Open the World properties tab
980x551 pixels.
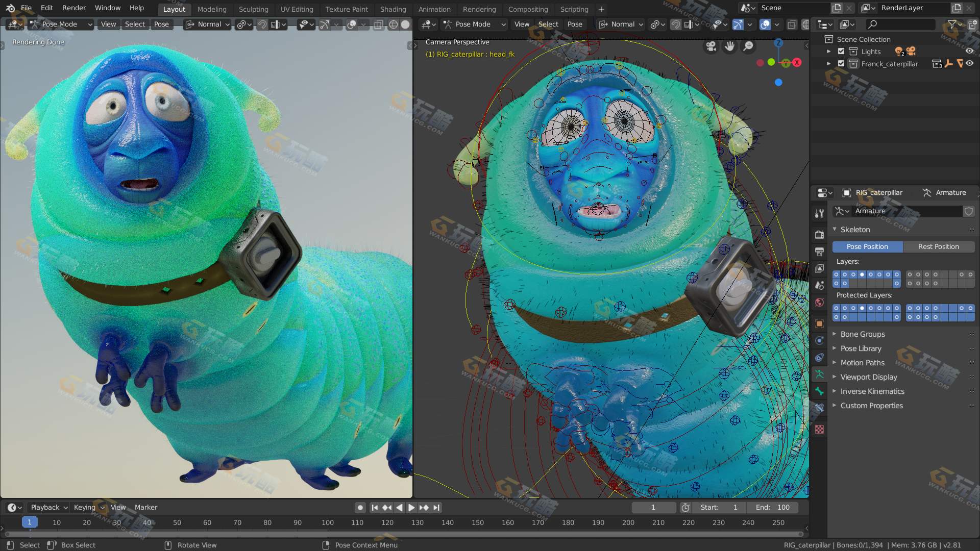click(x=819, y=303)
